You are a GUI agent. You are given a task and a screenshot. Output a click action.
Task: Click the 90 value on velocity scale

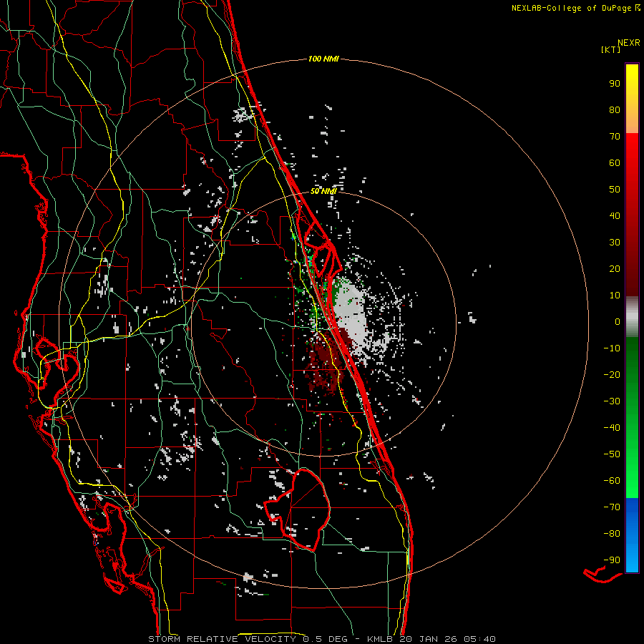click(x=615, y=84)
